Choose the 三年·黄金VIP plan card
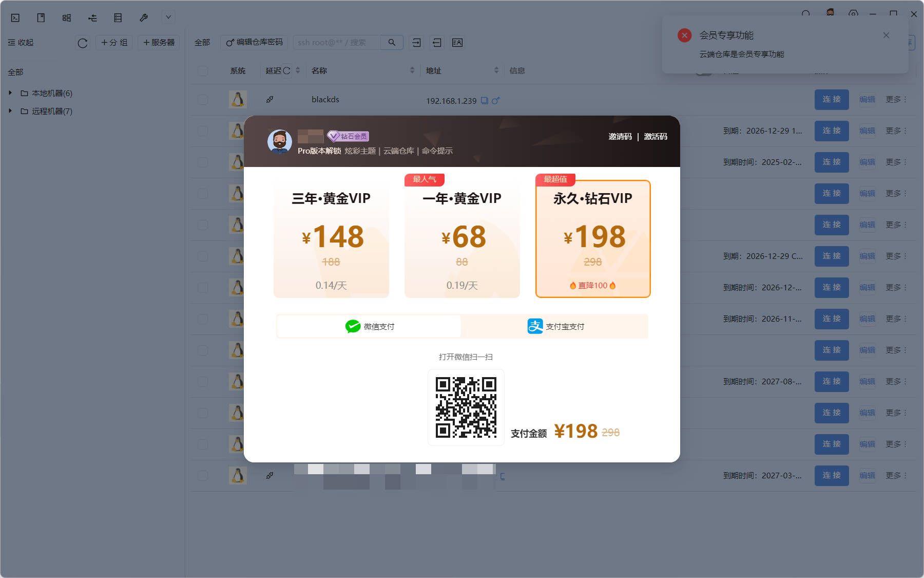This screenshot has height=578, width=924. click(331, 239)
